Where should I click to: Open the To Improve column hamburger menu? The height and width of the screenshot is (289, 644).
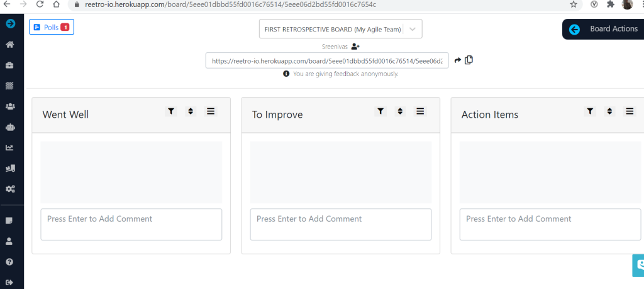(420, 111)
